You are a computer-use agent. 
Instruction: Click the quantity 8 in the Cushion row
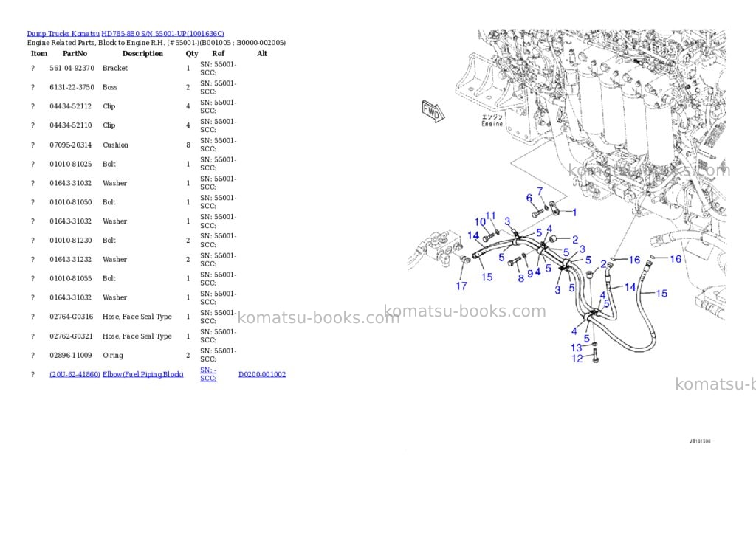(188, 145)
